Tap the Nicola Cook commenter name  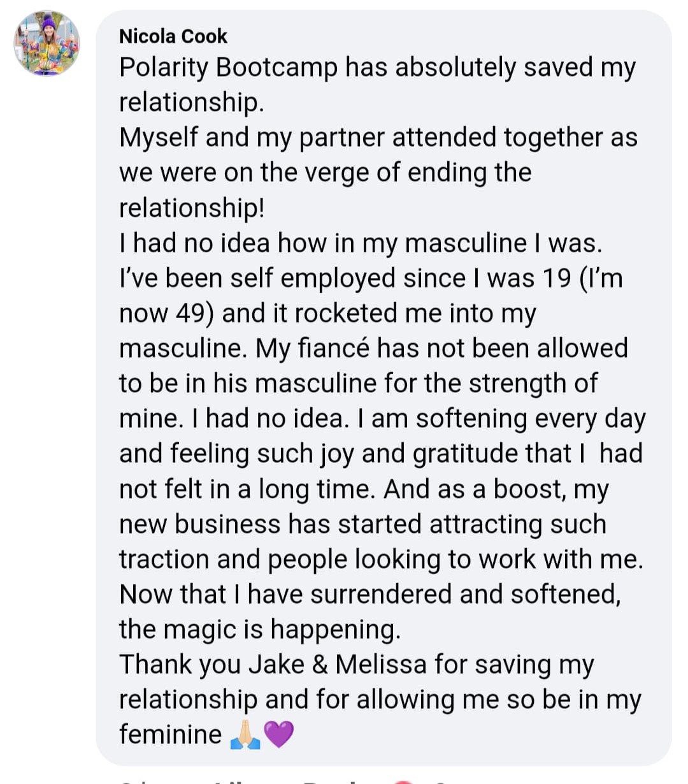[x=173, y=36]
